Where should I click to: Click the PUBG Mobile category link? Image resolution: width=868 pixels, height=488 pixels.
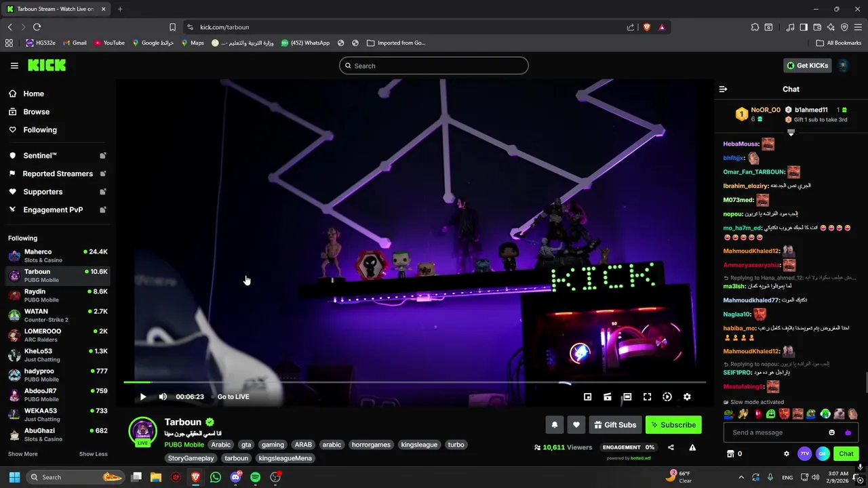pos(184,445)
